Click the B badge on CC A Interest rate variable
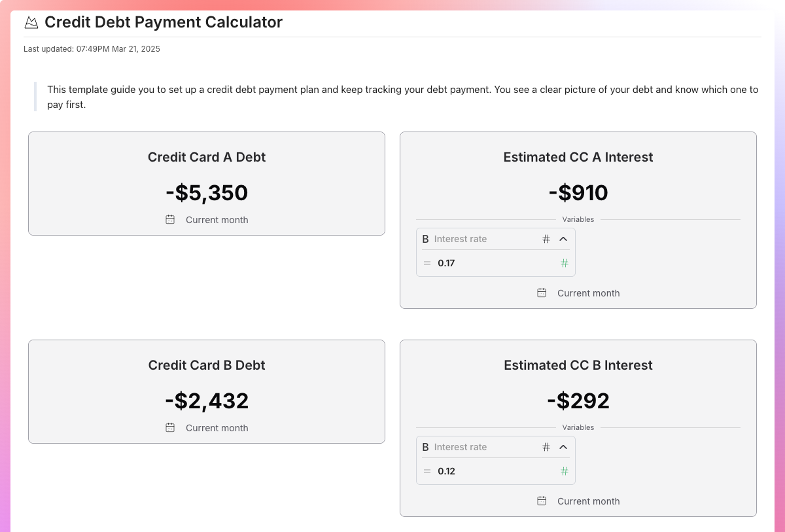This screenshot has height=532, width=785. (426, 239)
